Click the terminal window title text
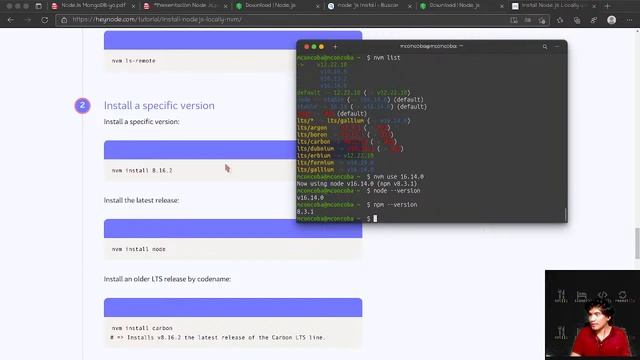The width and height of the screenshot is (640, 360). coord(431,46)
